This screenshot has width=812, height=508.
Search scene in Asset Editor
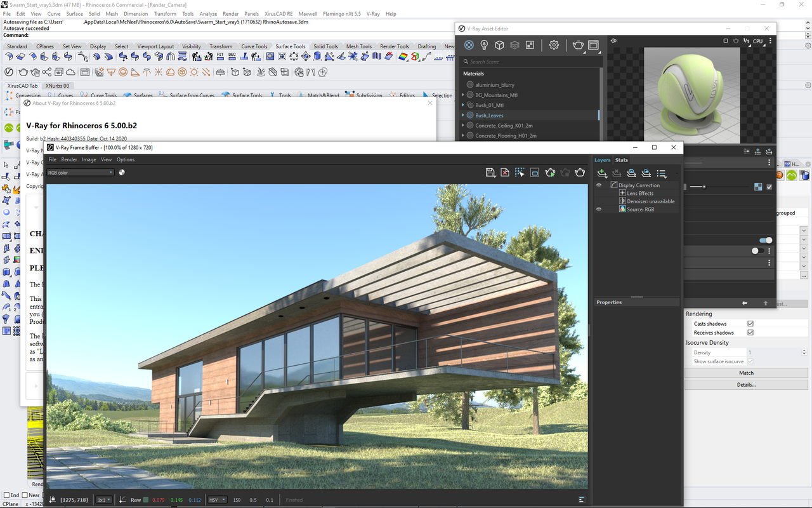(x=530, y=62)
